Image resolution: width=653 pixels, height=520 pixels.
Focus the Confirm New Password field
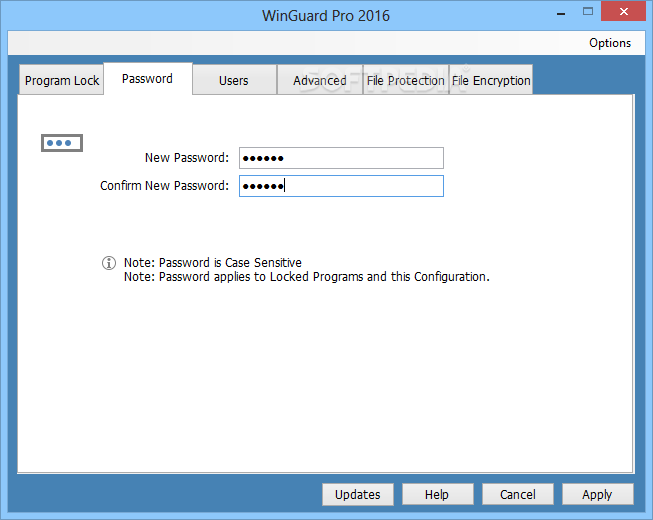[x=341, y=186]
